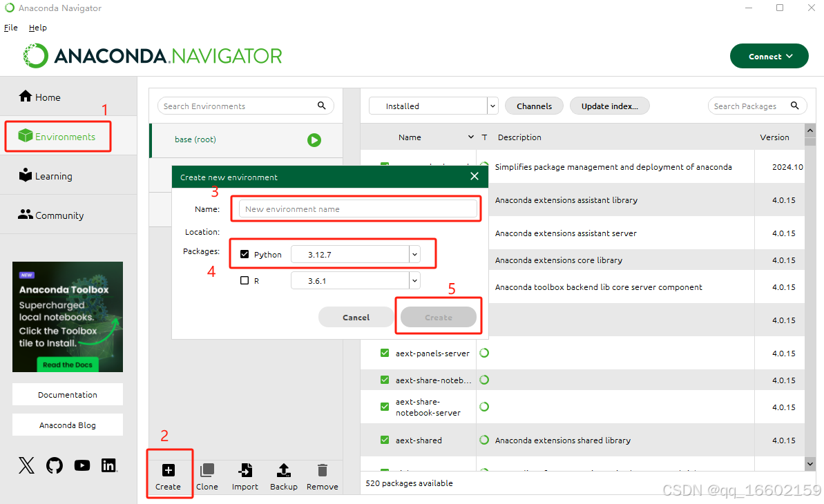Toggle aext-panels-server package checkbox

[385, 353]
